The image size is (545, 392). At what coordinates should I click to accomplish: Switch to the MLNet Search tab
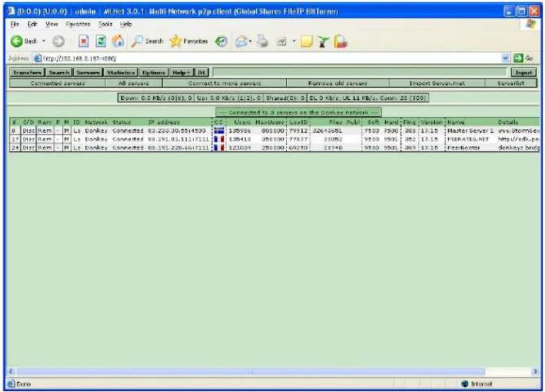coord(59,72)
